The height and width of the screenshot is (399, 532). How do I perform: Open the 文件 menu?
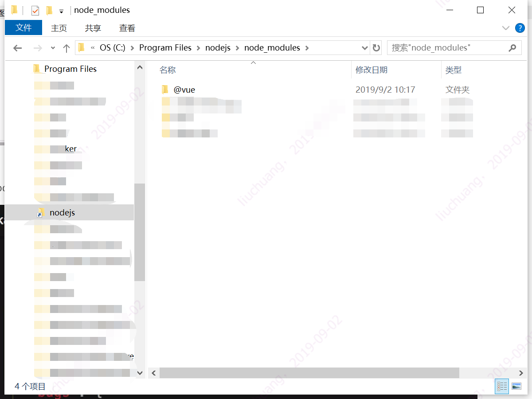click(23, 28)
